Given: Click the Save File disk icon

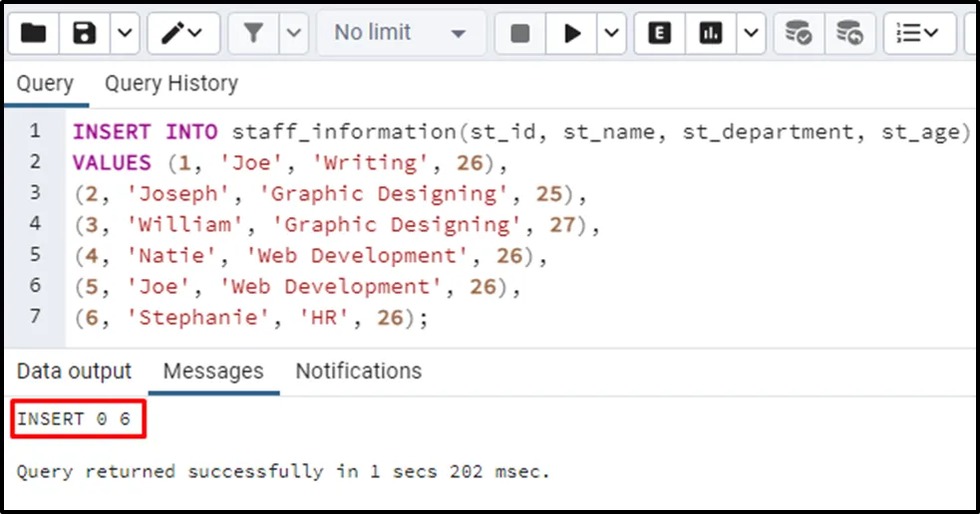Looking at the screenshot, I should 85,33.
